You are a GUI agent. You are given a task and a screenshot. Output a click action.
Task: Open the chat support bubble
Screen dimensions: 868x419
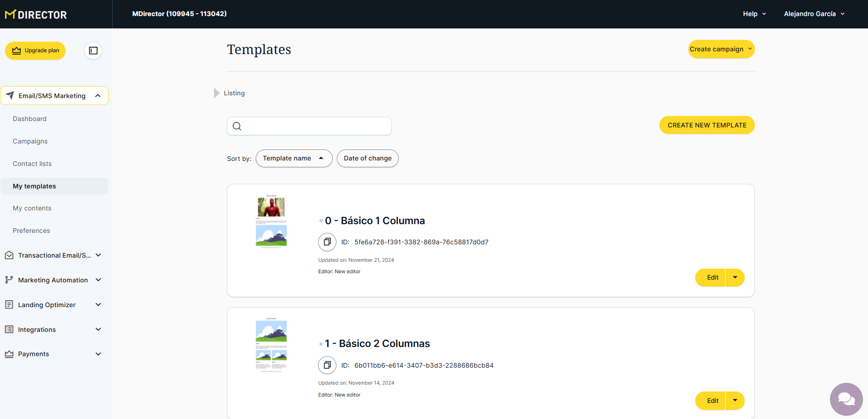pos(846,399)
